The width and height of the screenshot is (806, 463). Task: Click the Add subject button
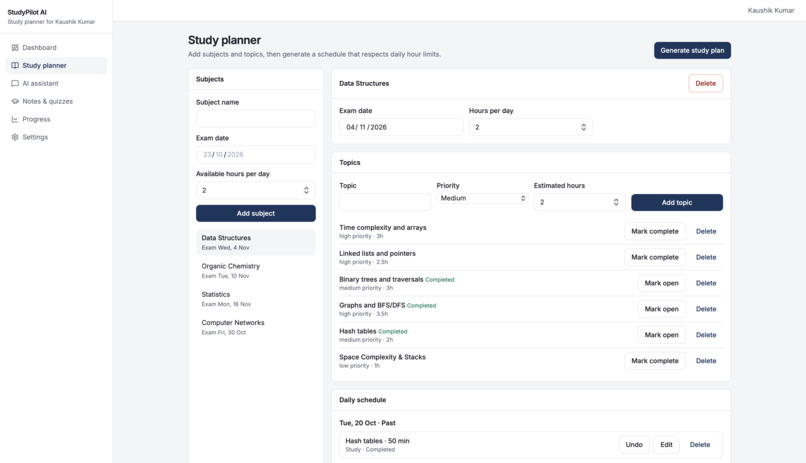[x=255, y=213]
